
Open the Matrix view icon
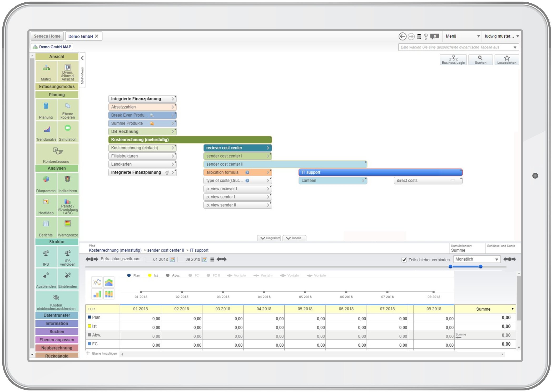tap(46, 68)
